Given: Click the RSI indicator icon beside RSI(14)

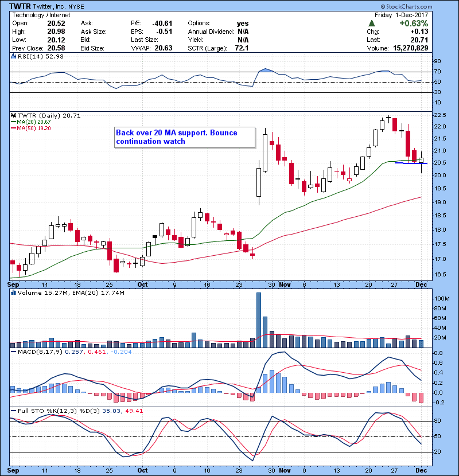Looking at the screenshot, I should pos(13,56).
